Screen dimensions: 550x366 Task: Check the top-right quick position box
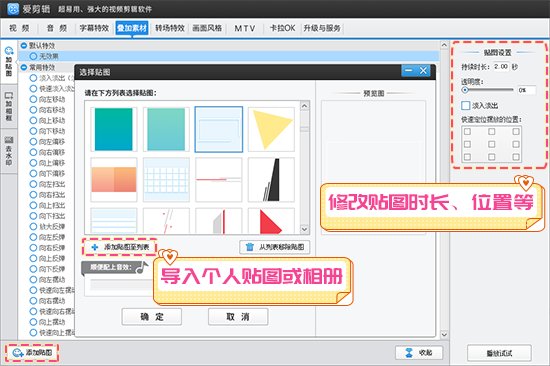coord(516,132)
